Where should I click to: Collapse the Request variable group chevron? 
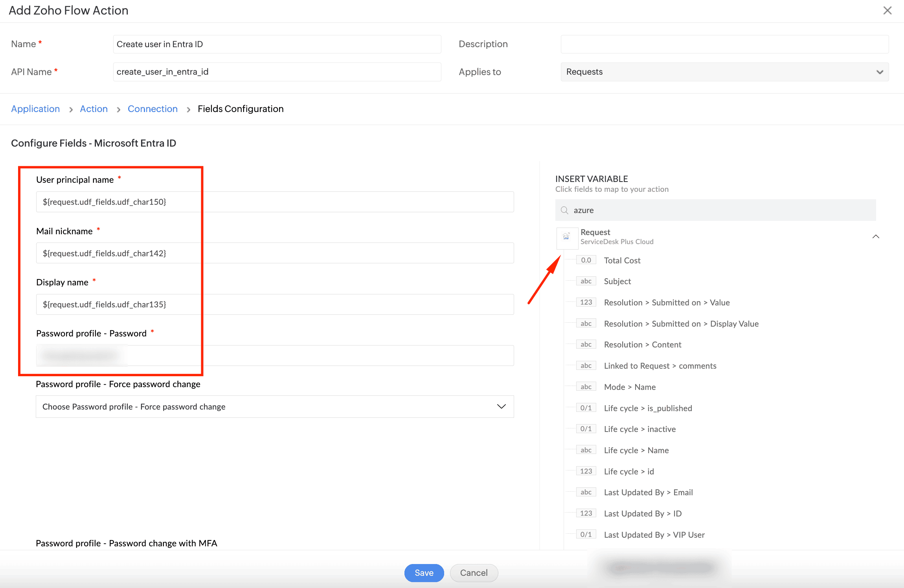click(876, 237)
